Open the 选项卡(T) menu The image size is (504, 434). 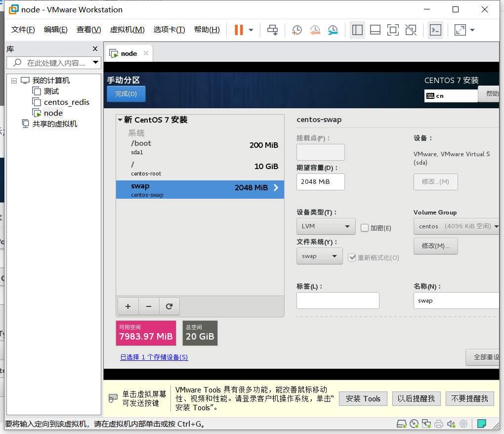pyautogui.click(x=169, y=30)
